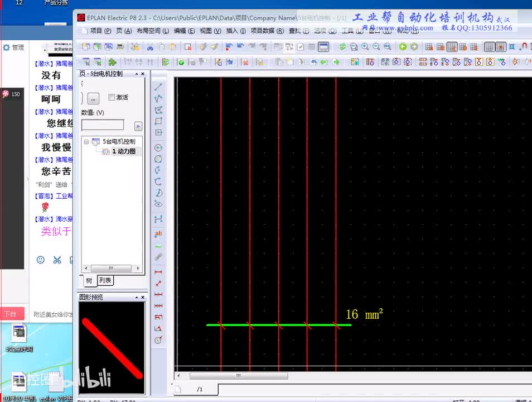Click the 下台 button in chat window
The height and width of the screenshot is (402, 532).
click(x=12, y=314)
